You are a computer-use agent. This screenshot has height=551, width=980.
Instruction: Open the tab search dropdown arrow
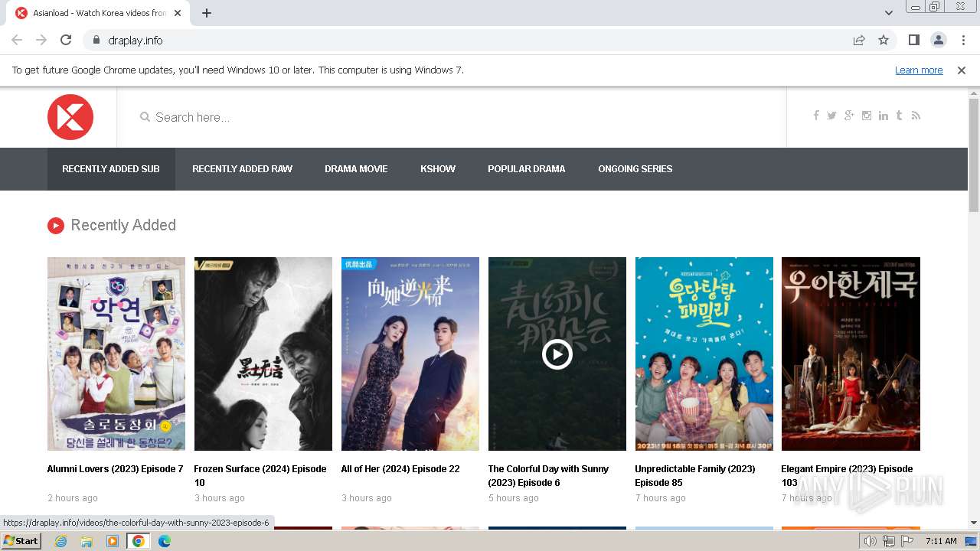(x=888, y=13)
